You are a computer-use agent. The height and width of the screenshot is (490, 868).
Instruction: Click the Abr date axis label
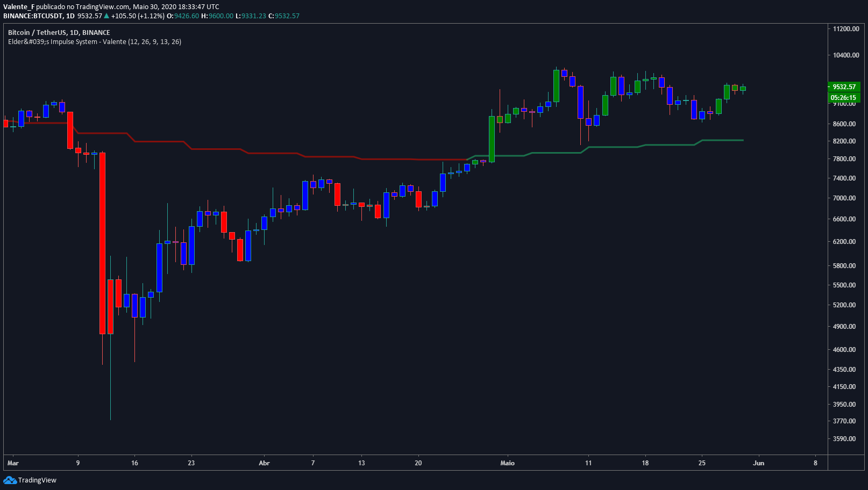(x=264, y=463)
